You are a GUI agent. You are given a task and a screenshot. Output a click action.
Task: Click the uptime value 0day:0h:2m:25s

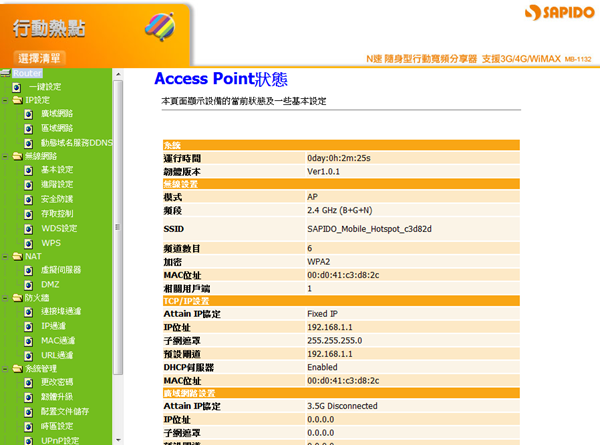tap(339, 158)
